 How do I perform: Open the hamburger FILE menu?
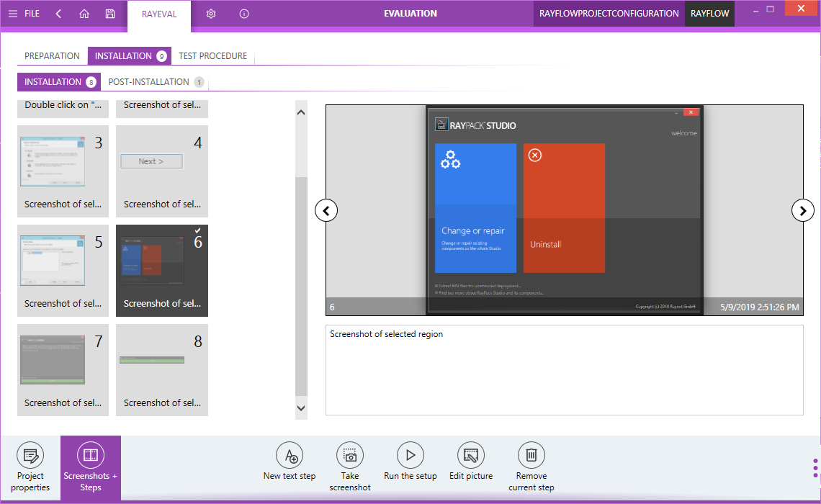point(24,14)
